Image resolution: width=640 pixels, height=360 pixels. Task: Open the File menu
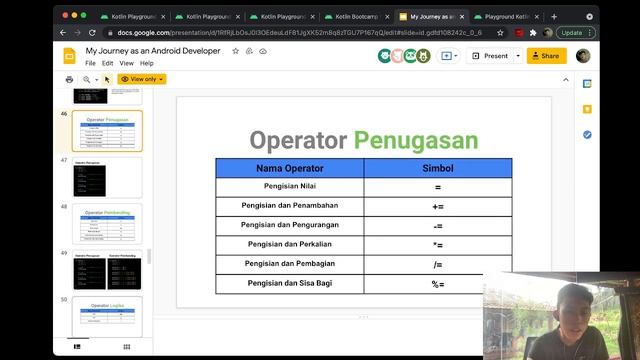90,63
